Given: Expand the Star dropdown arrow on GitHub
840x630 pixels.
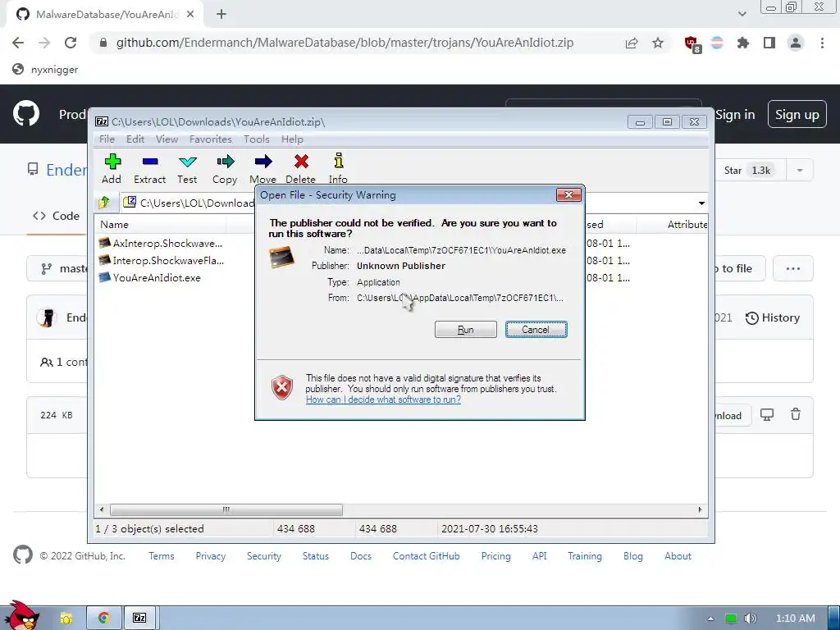Looking at the screenshot, I should (x=800, y=171).
